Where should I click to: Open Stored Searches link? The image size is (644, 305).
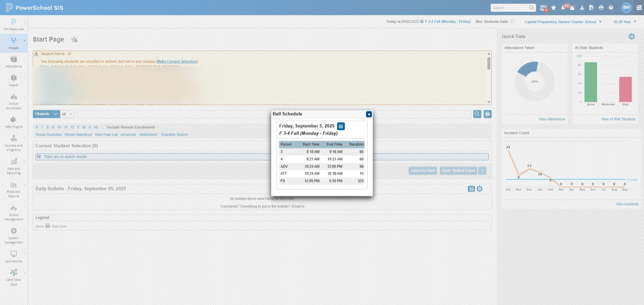point(49,135)
